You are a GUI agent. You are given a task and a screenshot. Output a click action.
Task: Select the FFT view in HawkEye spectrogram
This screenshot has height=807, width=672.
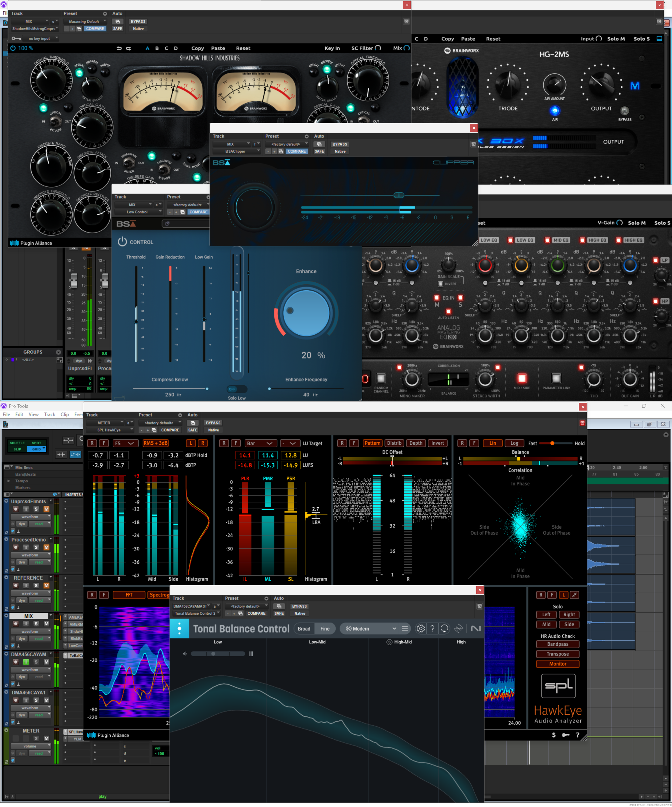coord(129,594)
